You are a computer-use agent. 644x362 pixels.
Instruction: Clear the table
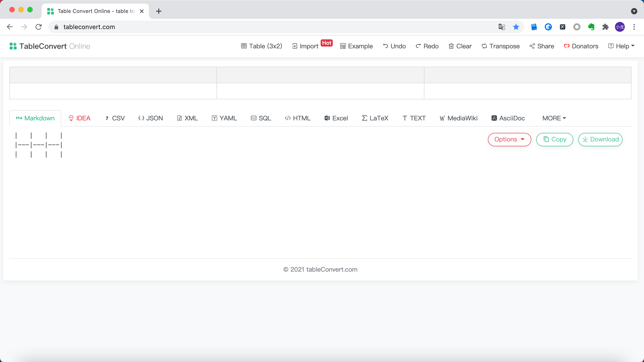tap(460, 46)
